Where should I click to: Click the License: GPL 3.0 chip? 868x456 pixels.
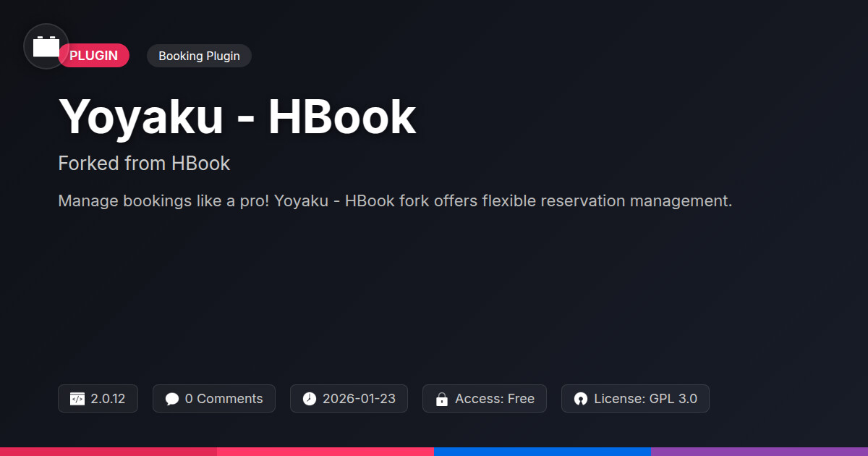[x=635, y=399]
